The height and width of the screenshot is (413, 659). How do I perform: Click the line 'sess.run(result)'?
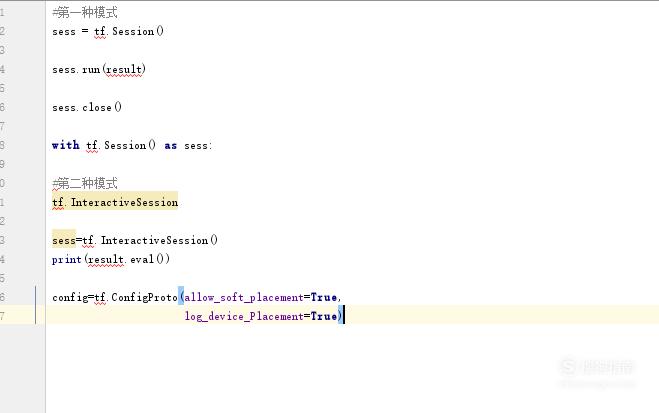click(99, 69)
